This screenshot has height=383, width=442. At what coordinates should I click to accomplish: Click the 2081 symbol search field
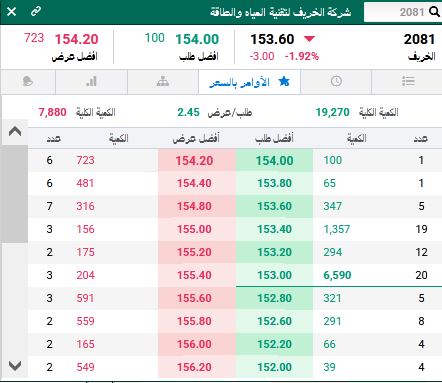(403, 12)
